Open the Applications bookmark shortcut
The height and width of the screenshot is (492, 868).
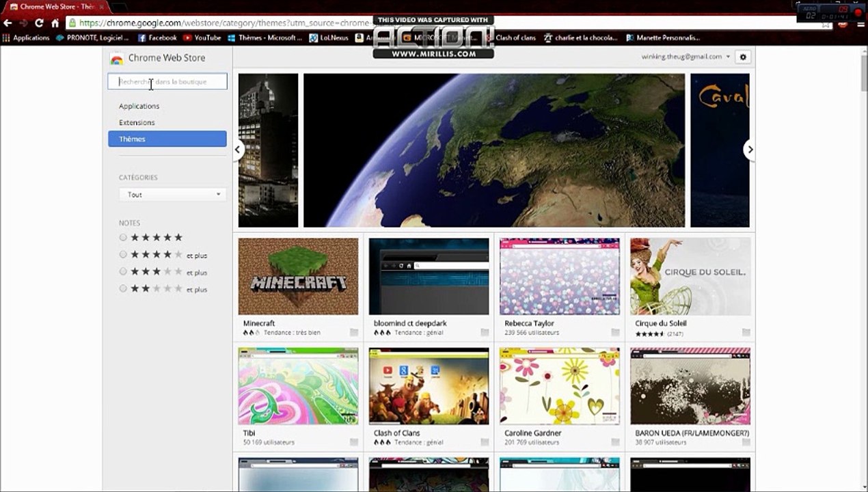point(26,38)
